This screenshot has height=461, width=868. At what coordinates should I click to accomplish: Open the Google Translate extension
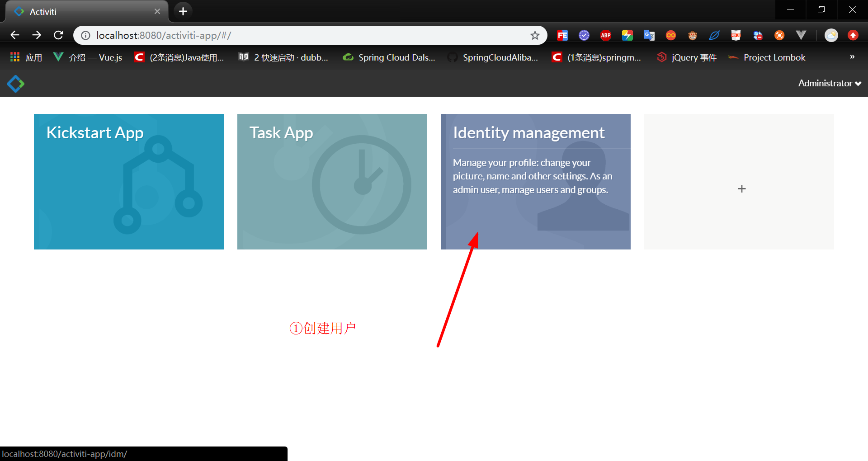649,35
